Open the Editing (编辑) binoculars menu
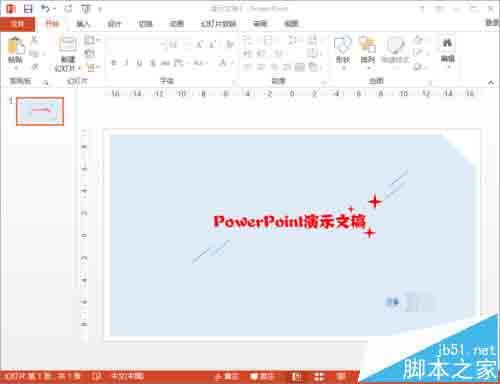Screen dimensions: 500x384 pyautogui.click(x=448, y=51)
